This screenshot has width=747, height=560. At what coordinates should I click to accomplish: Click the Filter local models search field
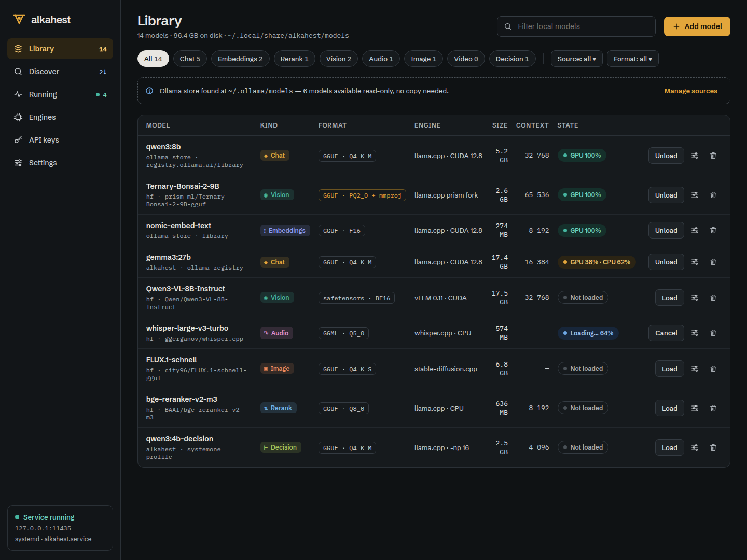pyautogui.click(x=576, y=26)
